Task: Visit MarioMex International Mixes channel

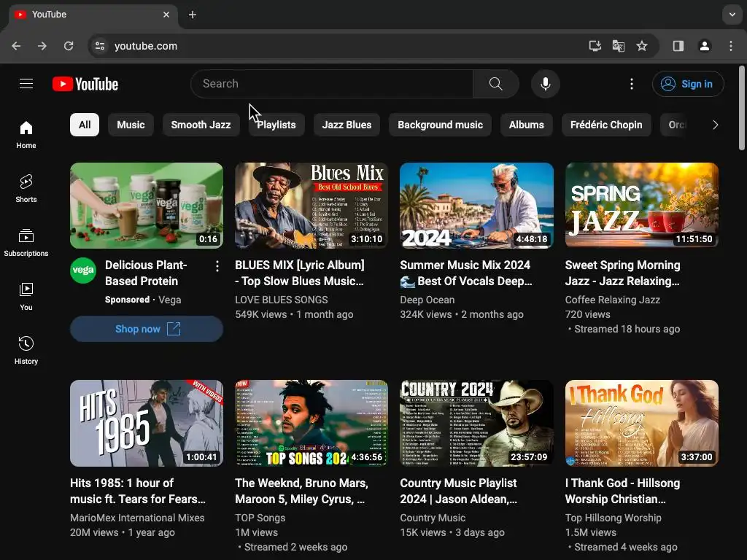Action: click(x=137, y=518)
